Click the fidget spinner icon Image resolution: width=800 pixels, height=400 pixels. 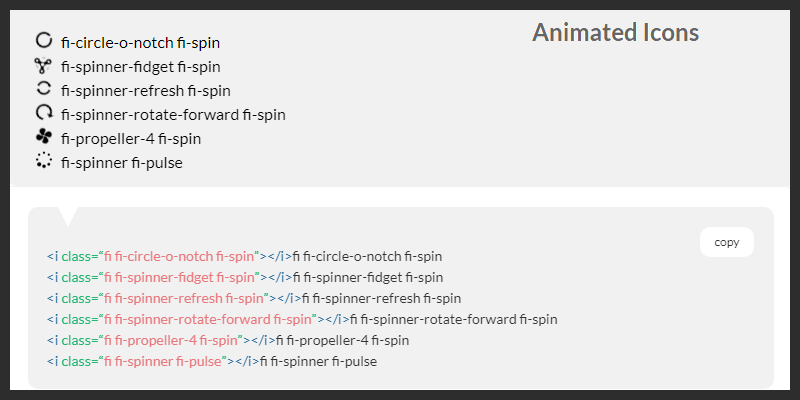[43, 66]
